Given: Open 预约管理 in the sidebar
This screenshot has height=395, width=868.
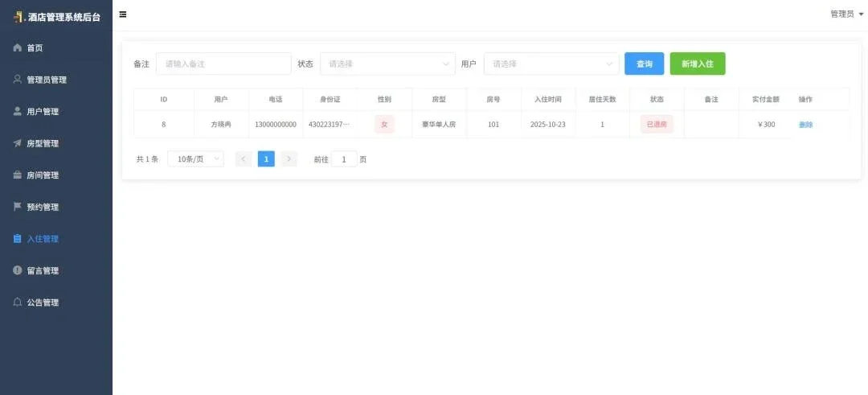Looking at the screenshot, I should coord(56,208).
